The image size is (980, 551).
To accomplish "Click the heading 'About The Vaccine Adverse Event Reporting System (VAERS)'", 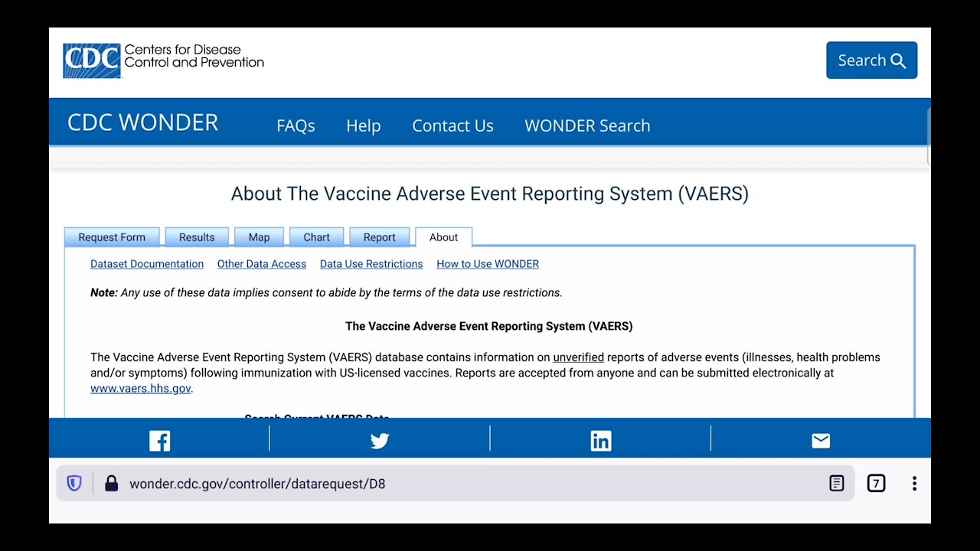I will click(490, 194).
